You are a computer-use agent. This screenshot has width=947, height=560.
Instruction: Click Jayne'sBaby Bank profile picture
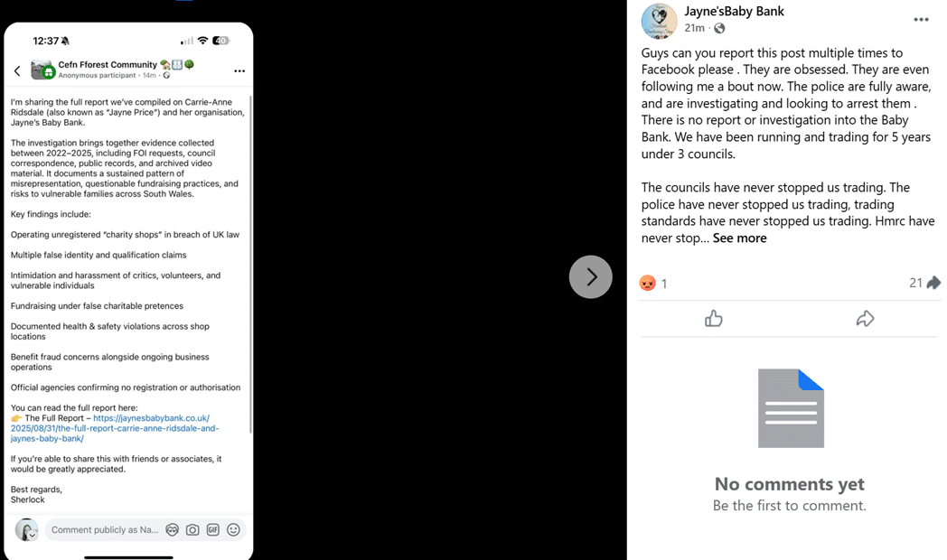659,21
